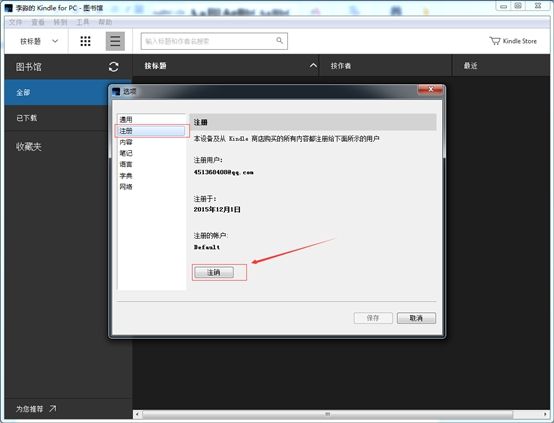Click the 取消 button in options dialog

point(416,318)
